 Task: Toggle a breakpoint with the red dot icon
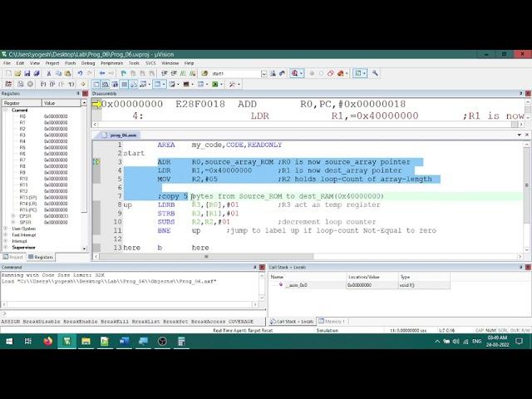312,73
